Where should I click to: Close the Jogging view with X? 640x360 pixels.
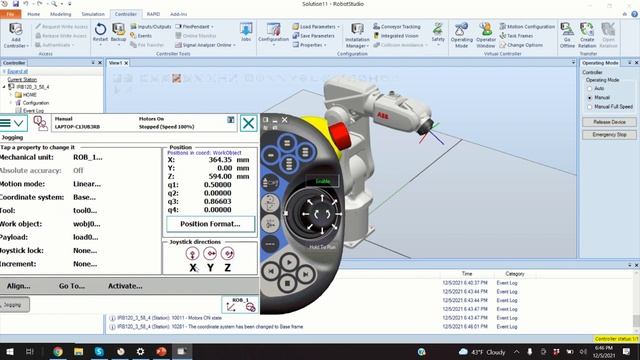pos(248,123)
